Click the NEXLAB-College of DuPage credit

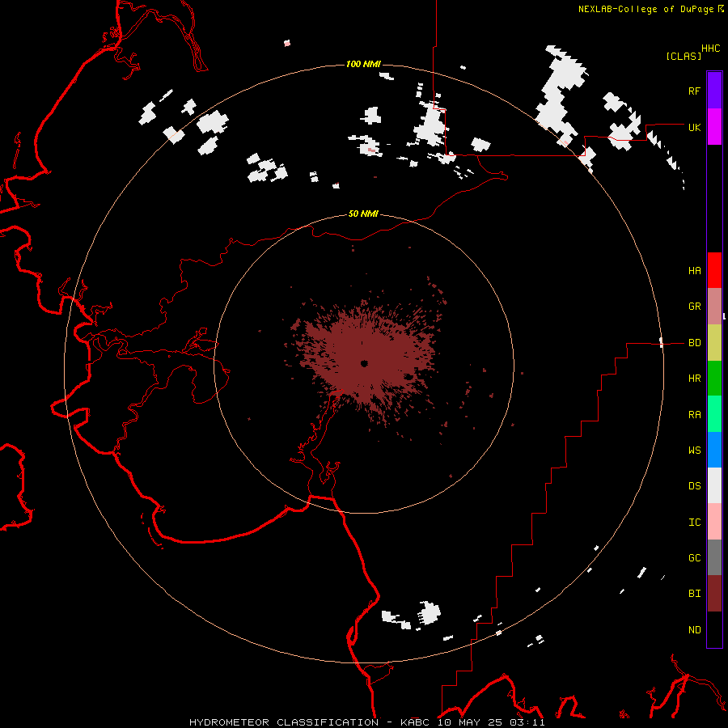pos(645,9)
